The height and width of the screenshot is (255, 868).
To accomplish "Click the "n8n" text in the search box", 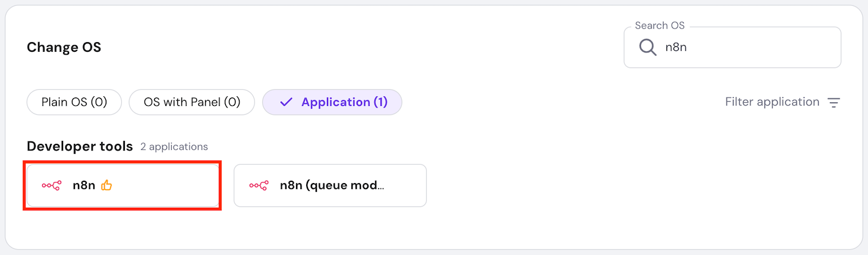I will pyautogui.click(x=676, y=47).
